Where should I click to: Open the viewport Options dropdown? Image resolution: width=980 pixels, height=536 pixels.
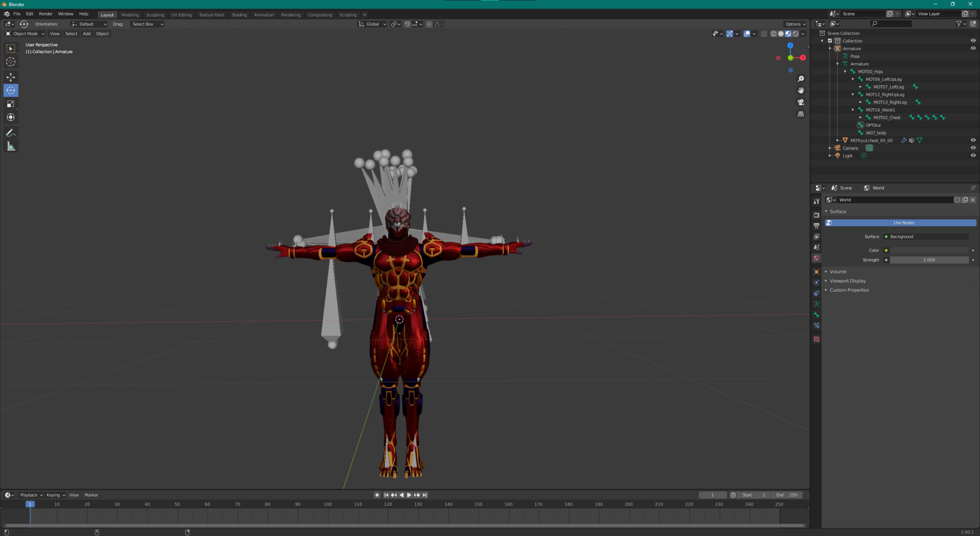795,24
